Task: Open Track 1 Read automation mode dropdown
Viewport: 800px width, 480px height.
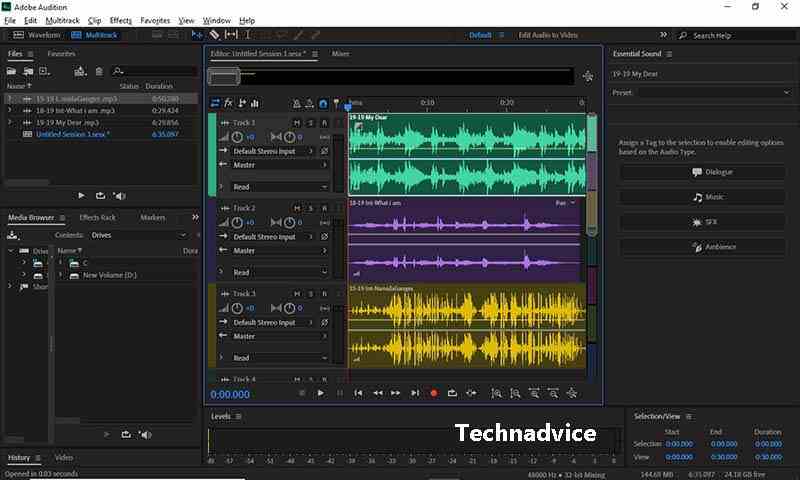Action: pyautogui.click(x=280, y=187)
